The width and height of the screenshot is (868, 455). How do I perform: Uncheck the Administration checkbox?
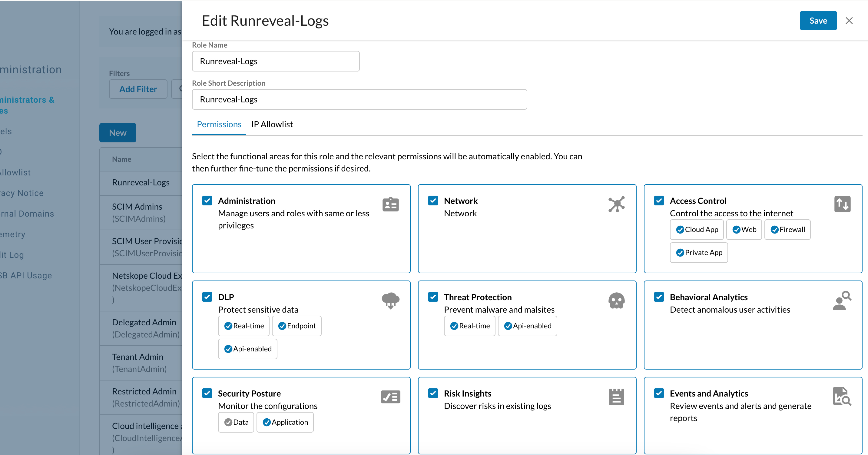[x=207, y=201]
